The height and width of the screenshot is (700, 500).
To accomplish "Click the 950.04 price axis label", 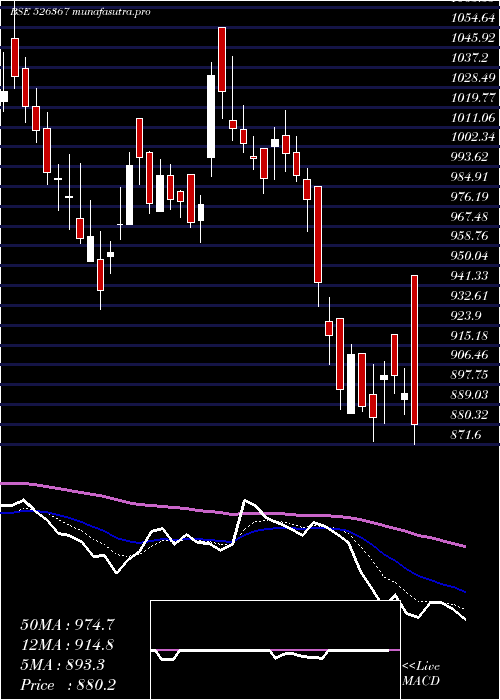I will [469, 256].
